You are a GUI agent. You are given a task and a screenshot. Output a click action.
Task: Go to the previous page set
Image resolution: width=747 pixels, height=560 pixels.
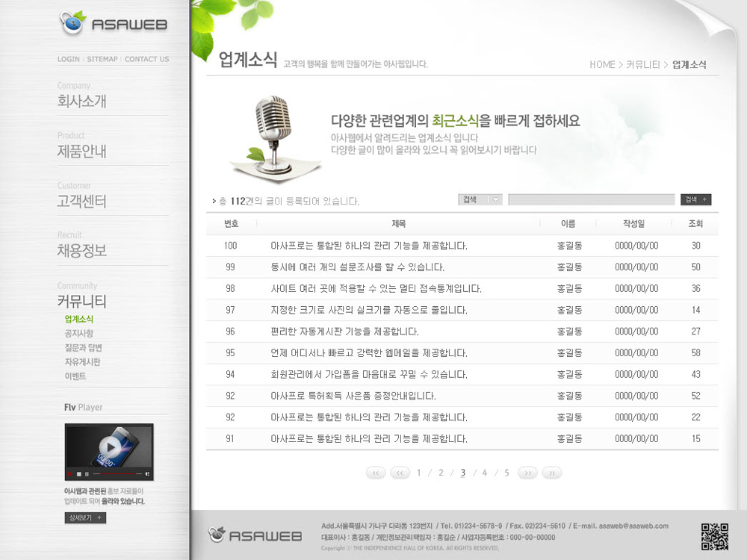click(x=400, y=473)
